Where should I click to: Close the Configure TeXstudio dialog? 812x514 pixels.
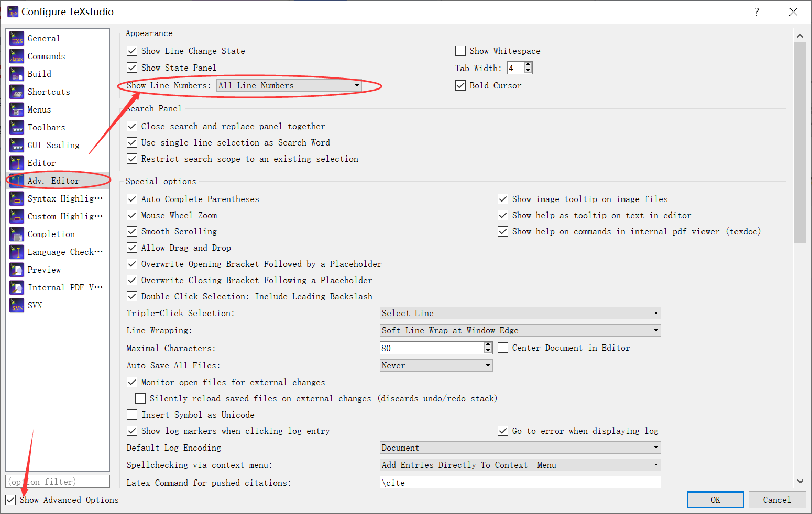pos(793,12)
